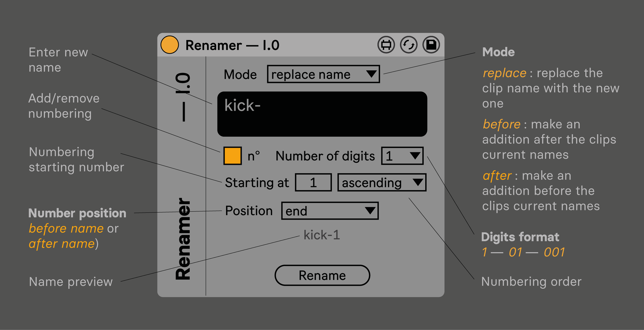Open the "ascending" numbering order dropdown
Image resolution: width=644 pixels, height=330 pixels.
[x=381, y=182]
